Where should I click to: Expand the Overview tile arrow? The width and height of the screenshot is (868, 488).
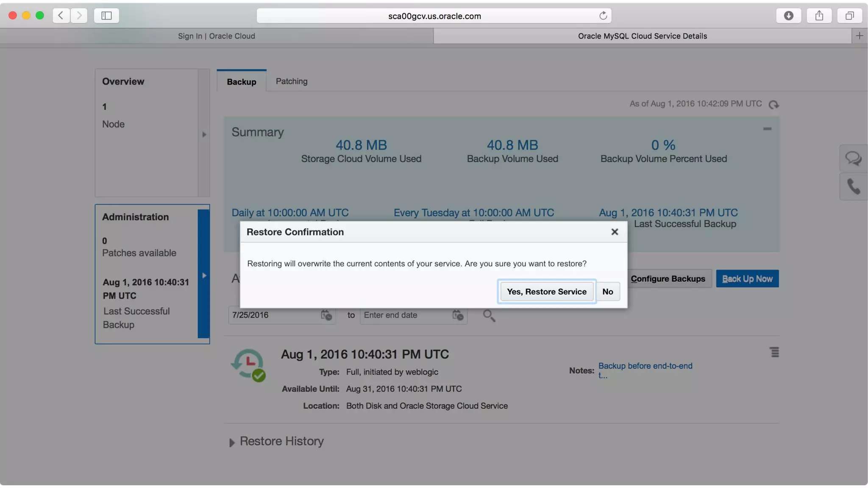204,134
